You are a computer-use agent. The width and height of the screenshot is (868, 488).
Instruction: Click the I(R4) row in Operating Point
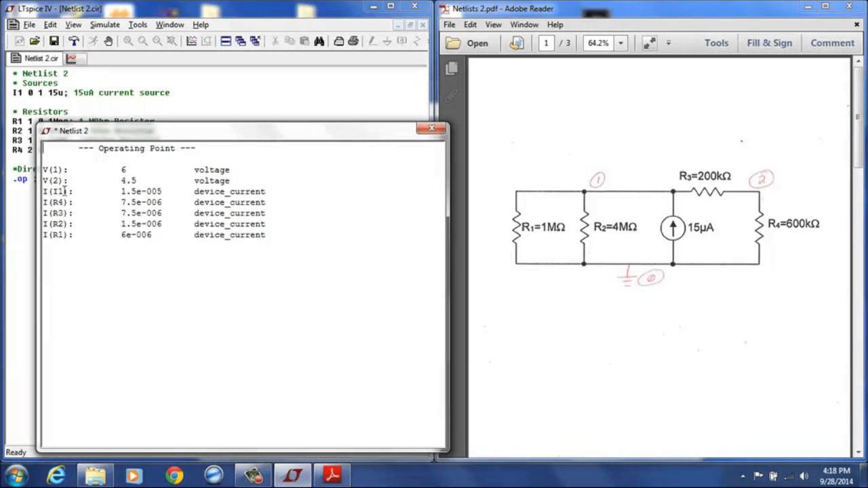tap(154, 202)
